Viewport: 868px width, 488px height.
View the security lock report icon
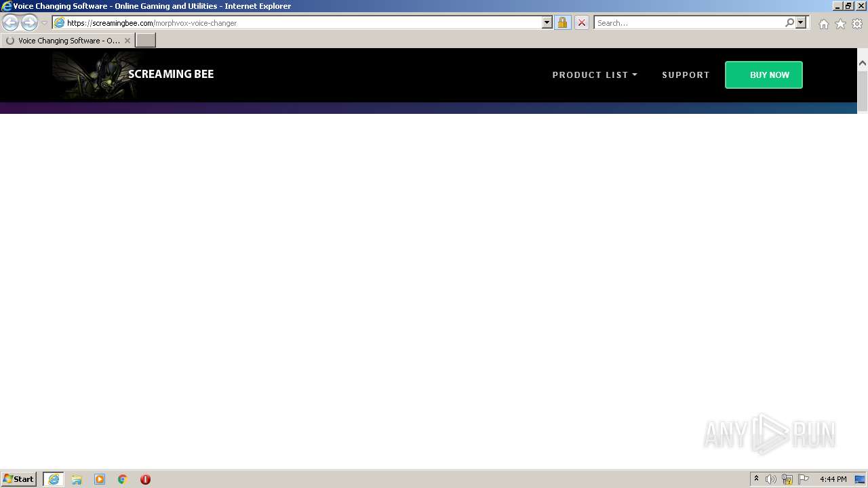[562, 23]
